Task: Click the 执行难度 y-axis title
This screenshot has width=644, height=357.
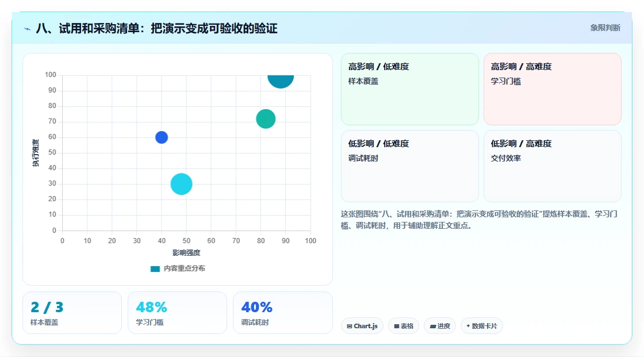Action: [x=36, y=153]
